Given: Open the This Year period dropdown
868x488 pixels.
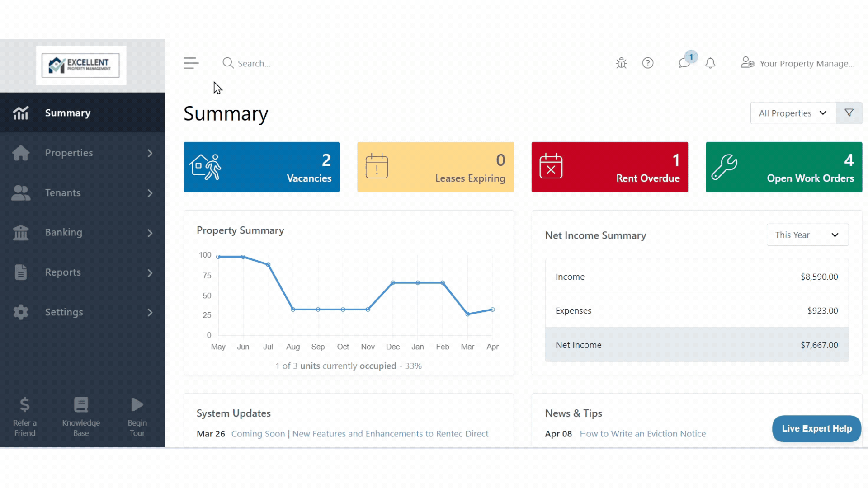Looking at the screenshot, I should (807, 235).
